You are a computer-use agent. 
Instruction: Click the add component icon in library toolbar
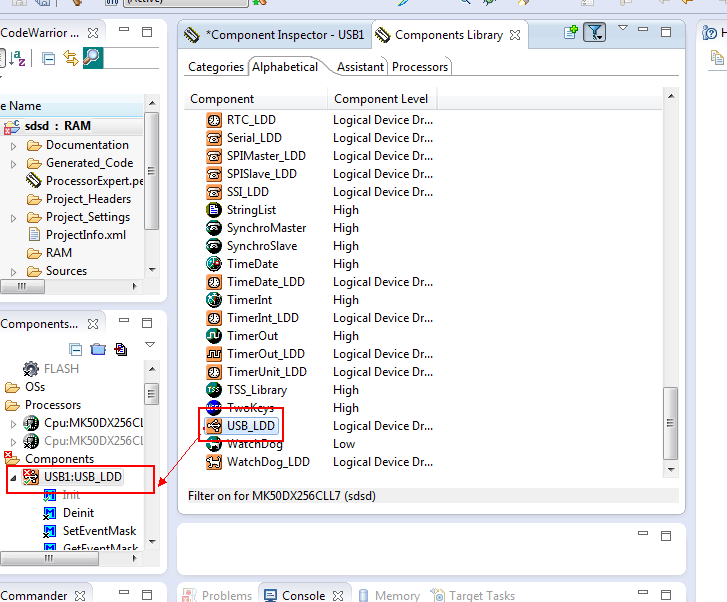[x=571, y=32]
